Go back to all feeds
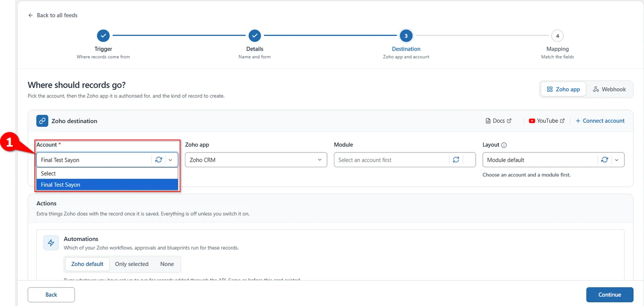644x306 pixels. pyautogui.click(x=52, y=15)
